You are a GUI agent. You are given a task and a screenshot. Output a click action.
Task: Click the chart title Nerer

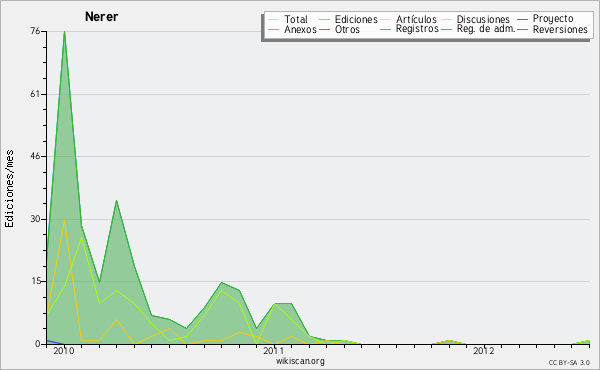coord(101,17)
